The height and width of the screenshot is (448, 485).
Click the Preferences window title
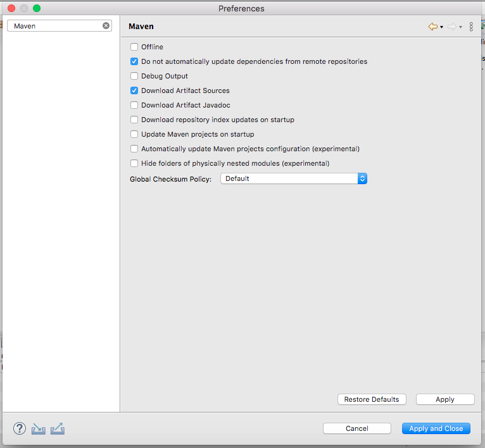pyautogui.click(x=241, y=8)
